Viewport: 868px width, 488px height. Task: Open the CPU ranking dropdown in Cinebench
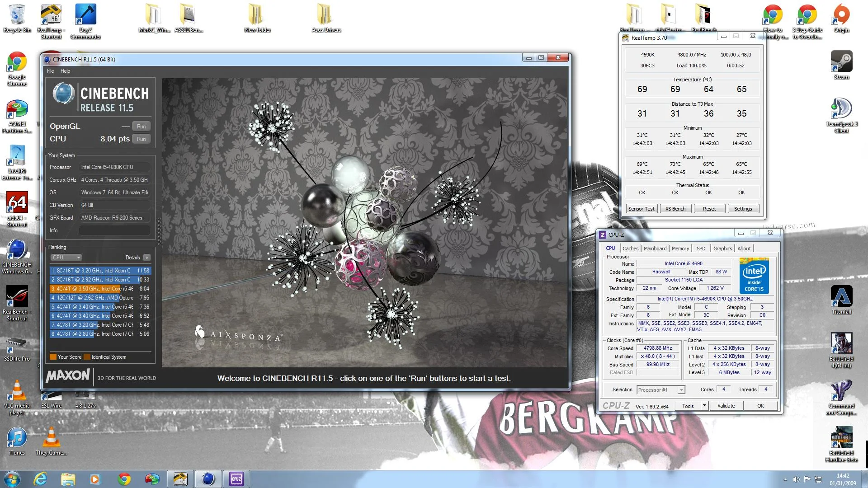point(66,258)
